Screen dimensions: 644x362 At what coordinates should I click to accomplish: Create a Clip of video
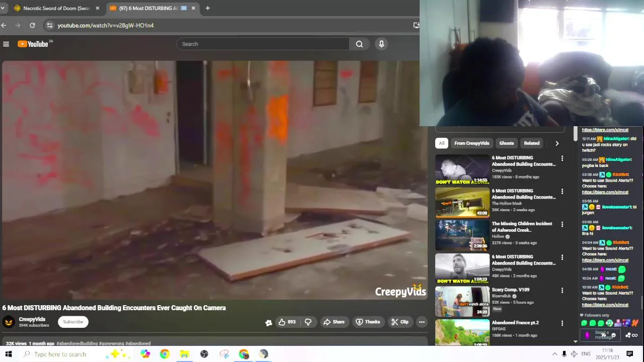click(400, 322)
